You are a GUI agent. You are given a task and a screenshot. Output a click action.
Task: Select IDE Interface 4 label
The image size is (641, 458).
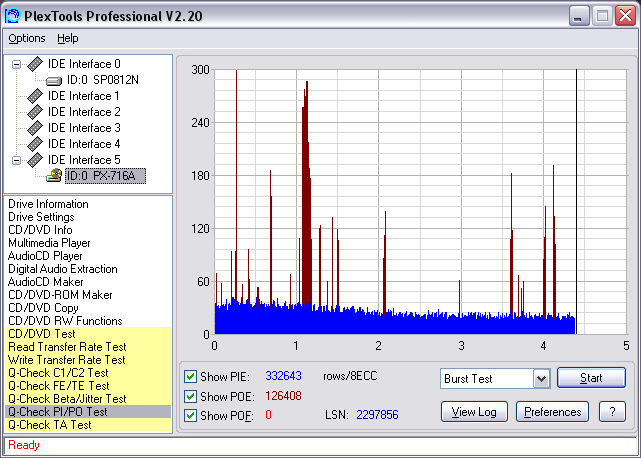84,144
